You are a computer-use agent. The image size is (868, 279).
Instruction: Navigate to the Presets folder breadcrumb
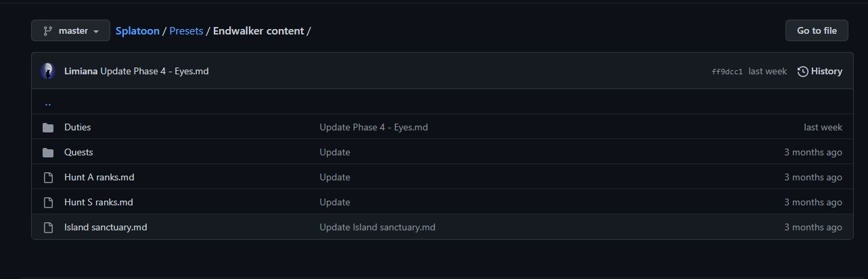tap(186, 30)
